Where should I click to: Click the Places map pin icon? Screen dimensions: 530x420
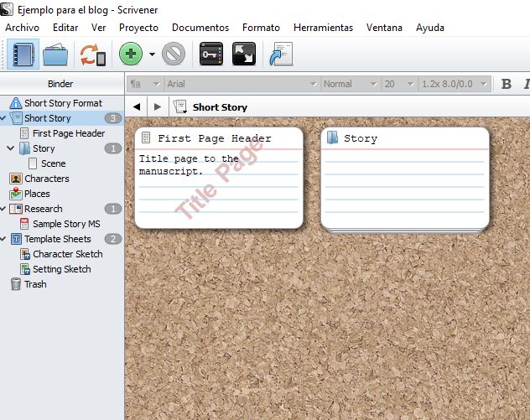pos(16,194)
